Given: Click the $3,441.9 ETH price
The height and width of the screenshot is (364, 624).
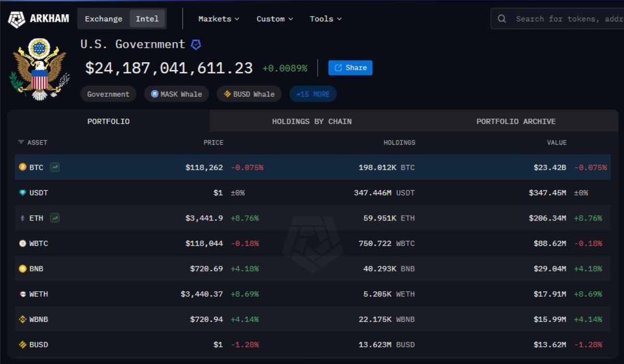Looking at the screenshot, I should (204, 218).
